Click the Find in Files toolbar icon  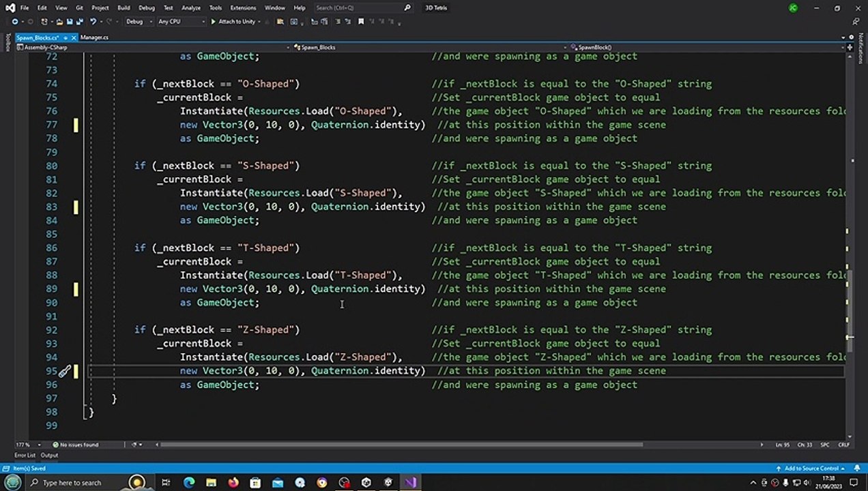pyautogui.click(x=279, y=22)
